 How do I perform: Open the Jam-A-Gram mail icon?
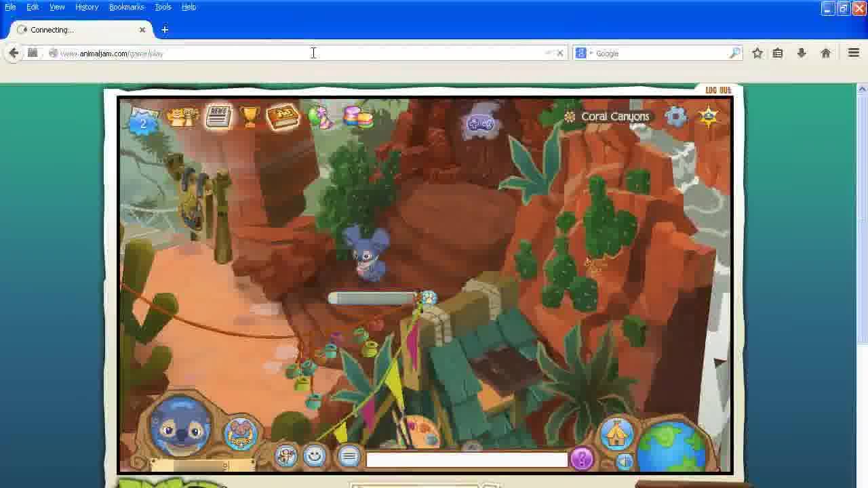tap(143, 121)
